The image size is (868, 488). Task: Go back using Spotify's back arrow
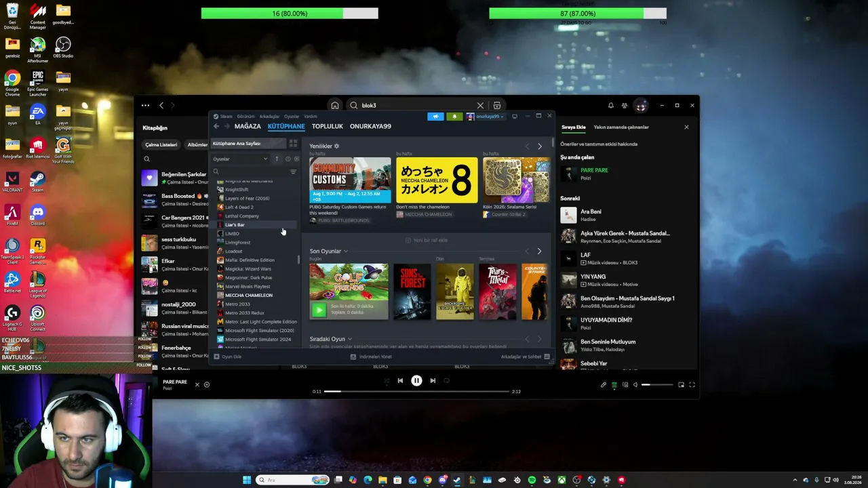click(x=161, y=106)
